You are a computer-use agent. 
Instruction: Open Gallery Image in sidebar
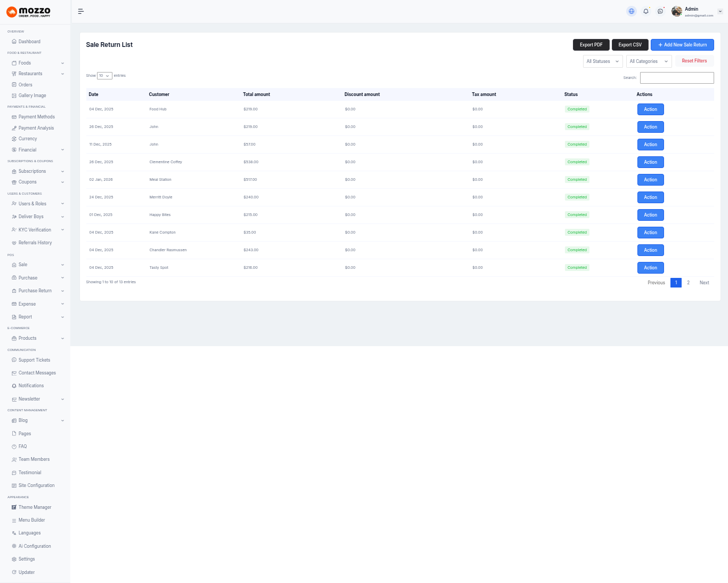point(32,95)
